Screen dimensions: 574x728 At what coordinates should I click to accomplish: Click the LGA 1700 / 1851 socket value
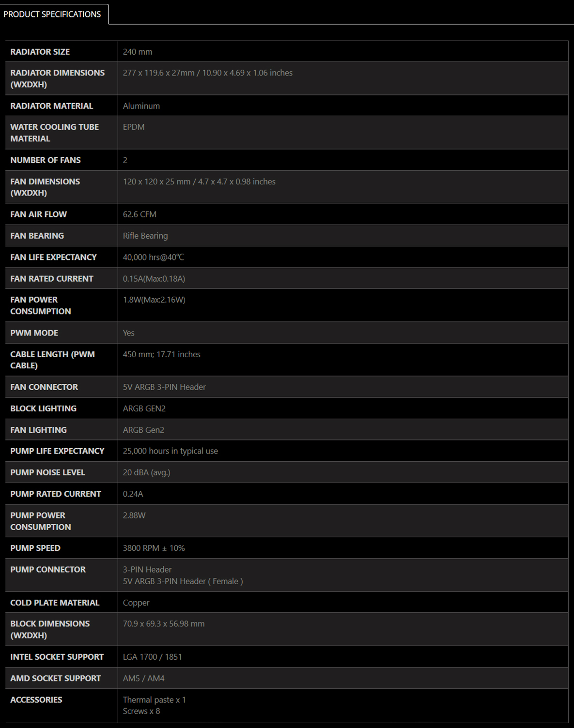153,657
